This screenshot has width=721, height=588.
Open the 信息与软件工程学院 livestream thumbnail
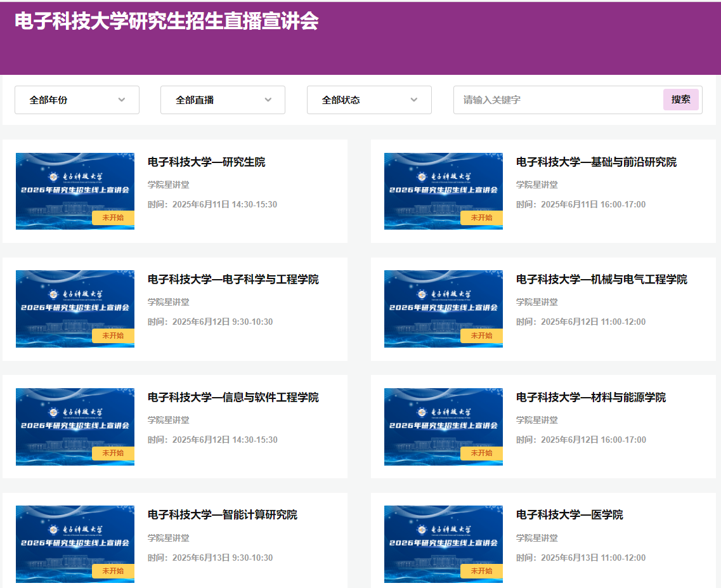75,426
